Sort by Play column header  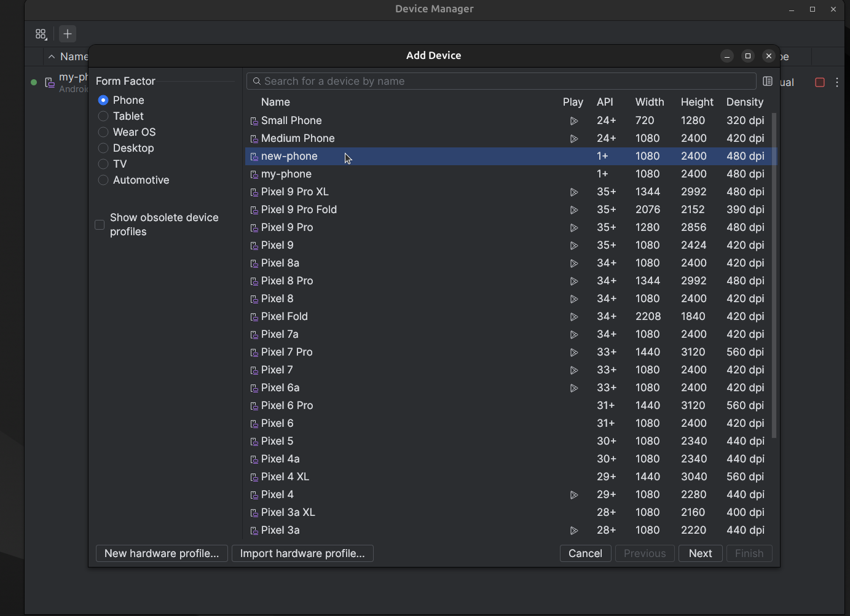click(573, 102)
